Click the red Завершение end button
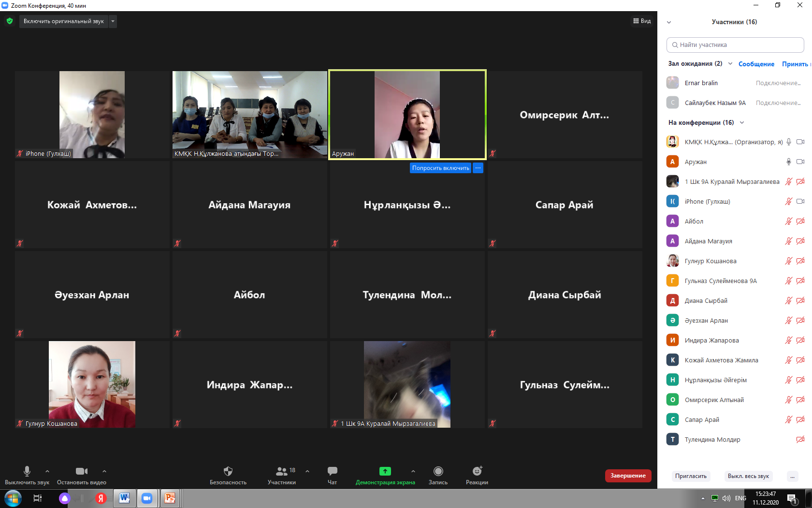Screen dimensions: 812x508 pos(628,476)
